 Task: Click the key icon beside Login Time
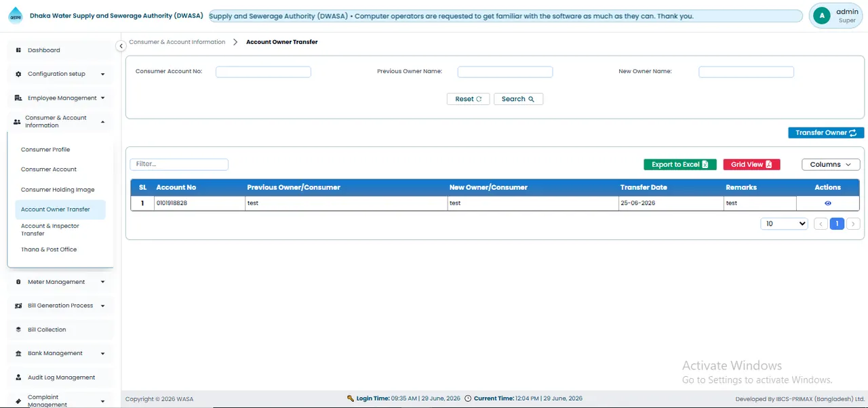coord(351,399)
